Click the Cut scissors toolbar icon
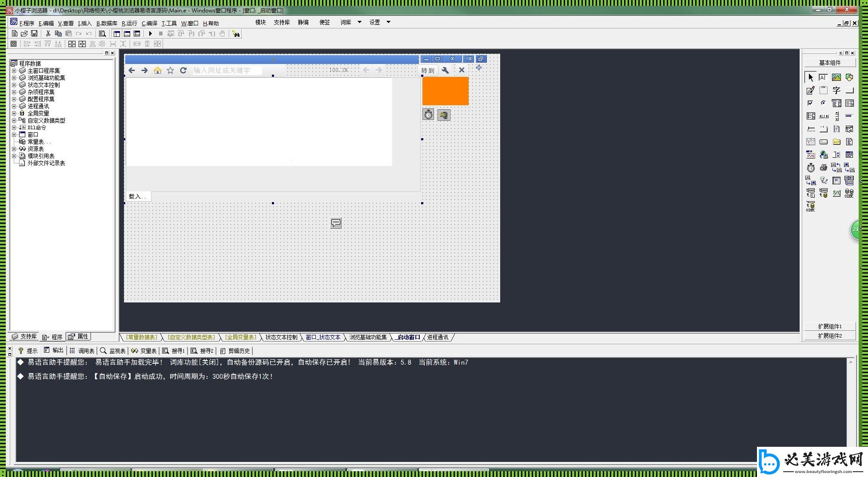 (x=48, y=34)
